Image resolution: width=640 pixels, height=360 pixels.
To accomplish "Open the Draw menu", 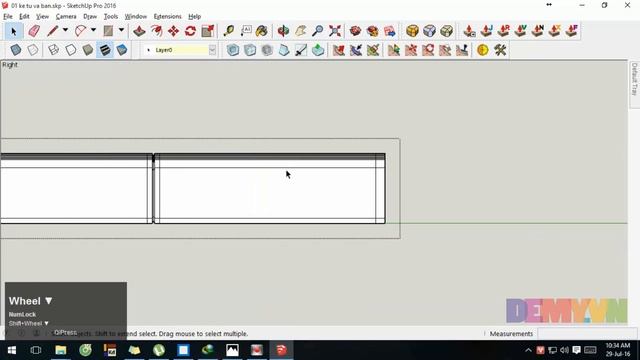I will tap(90, 17).
